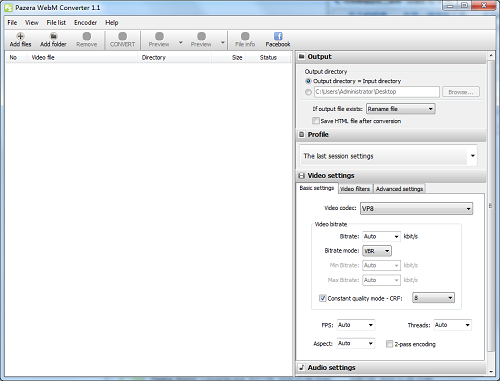Click the Remove toolbar icon
The height and width of the screenshot is (381, 500).
tap(87, 40)
